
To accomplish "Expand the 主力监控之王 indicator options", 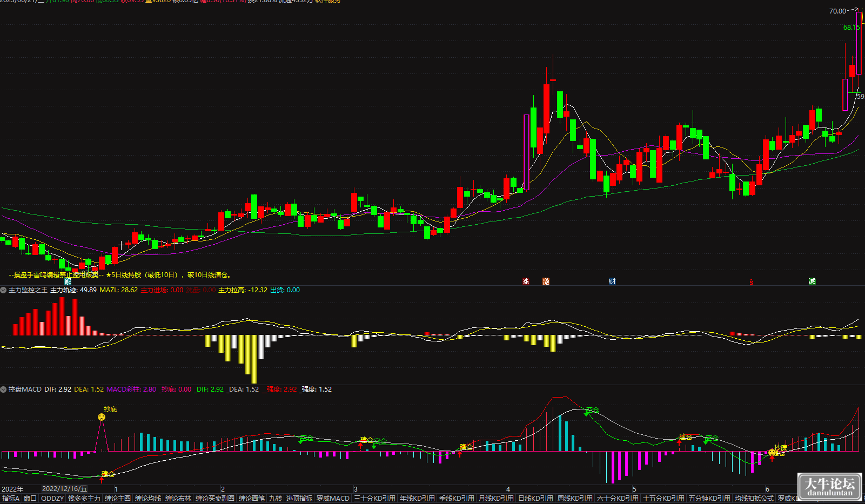I will click(3, 290).
